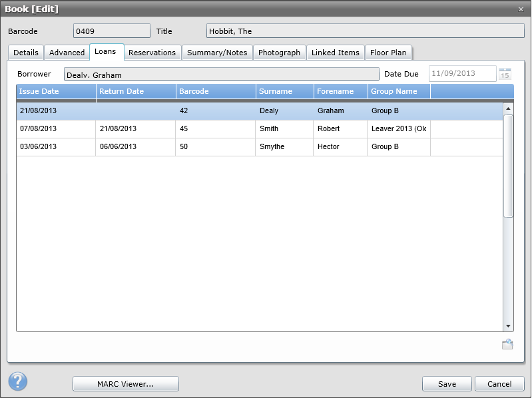The width and height of the screenshot is (532, 398).
Task: Click the Date Due field
Action: click(x=462, y=74)
